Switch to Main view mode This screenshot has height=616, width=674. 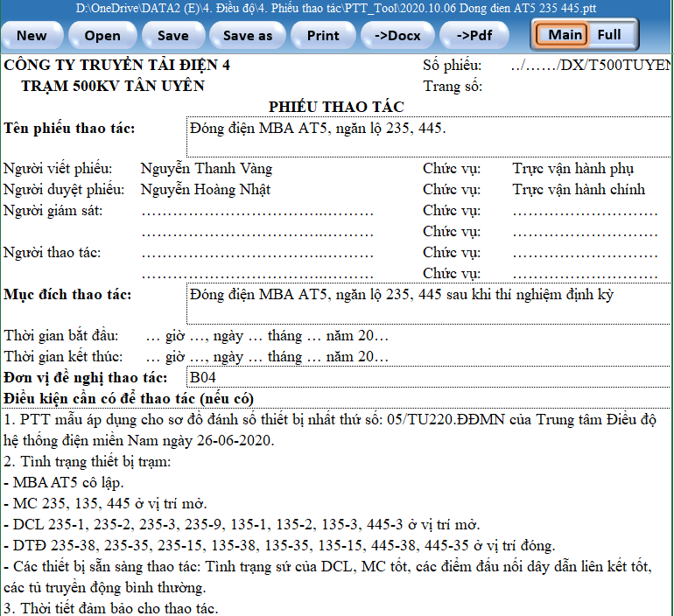pyautogui.click(x=565, y=35)
